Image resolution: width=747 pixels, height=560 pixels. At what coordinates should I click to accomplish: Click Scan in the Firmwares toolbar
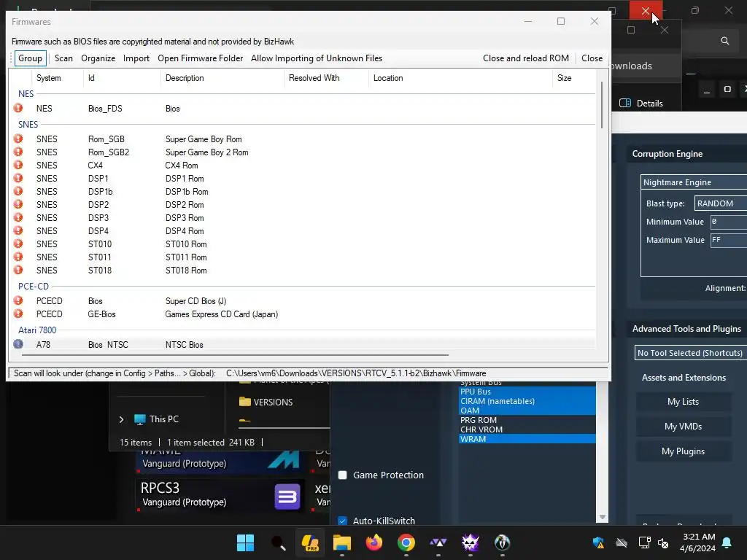click(x=63, y=58)
